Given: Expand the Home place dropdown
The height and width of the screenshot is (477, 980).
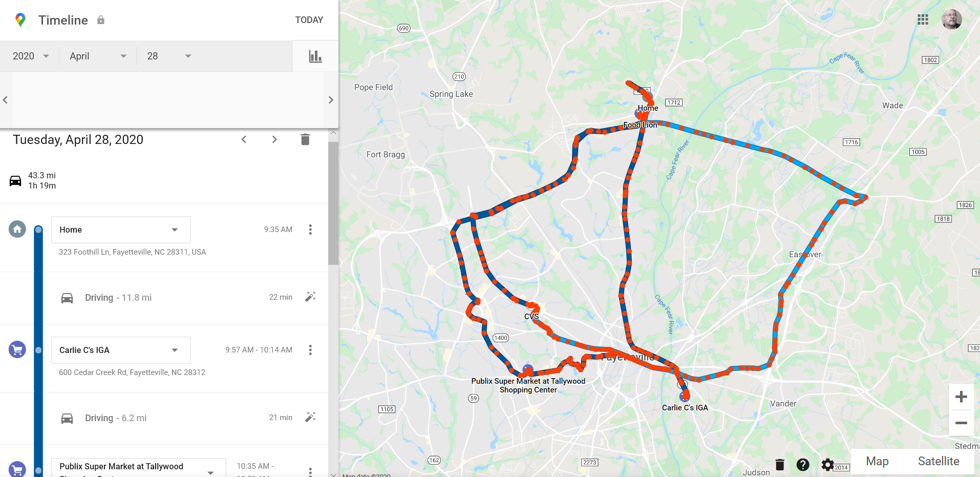Looking at the screenshot, I should 121,230.
